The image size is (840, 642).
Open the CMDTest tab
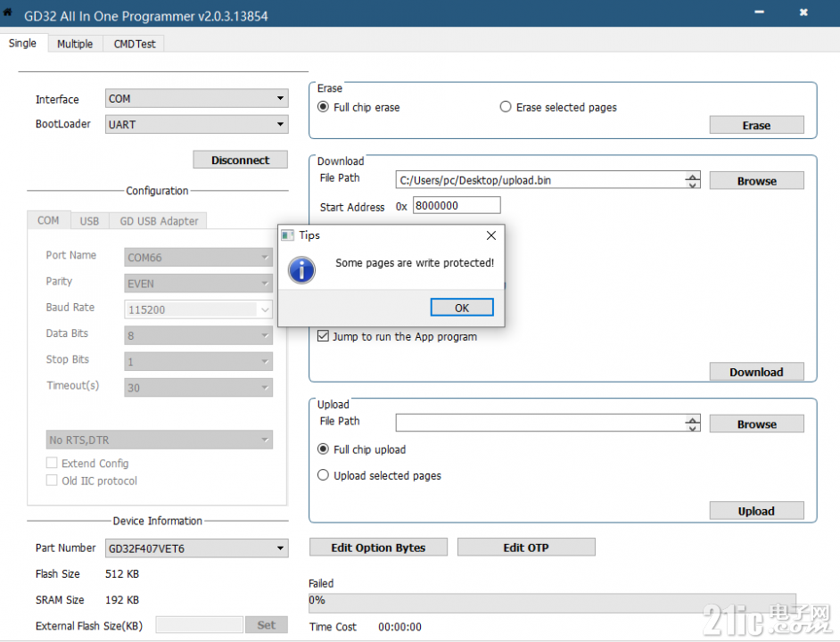[134, 44]
